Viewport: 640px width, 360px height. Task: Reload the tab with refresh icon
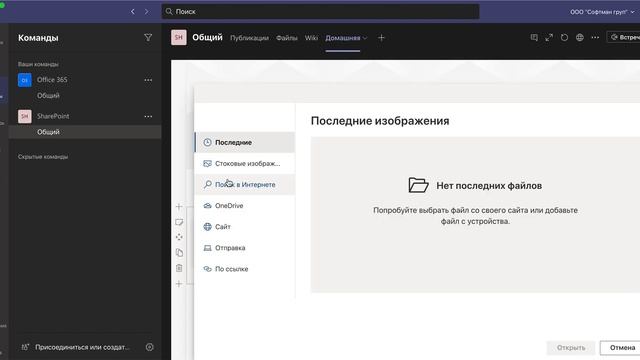(564, 38)
